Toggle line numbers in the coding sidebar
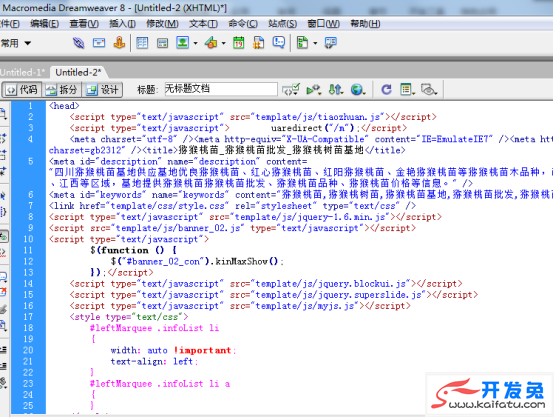 coord(3,237)
